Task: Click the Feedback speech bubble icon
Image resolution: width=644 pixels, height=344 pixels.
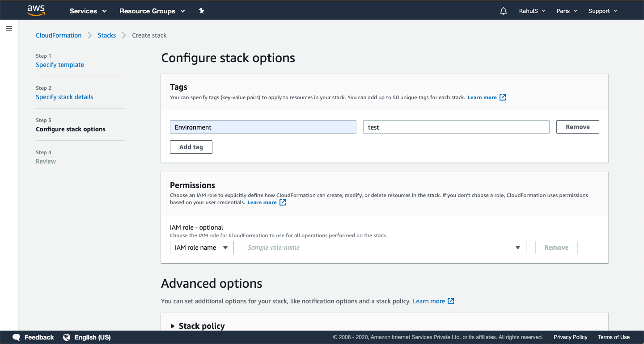Action: pos(17,337)
